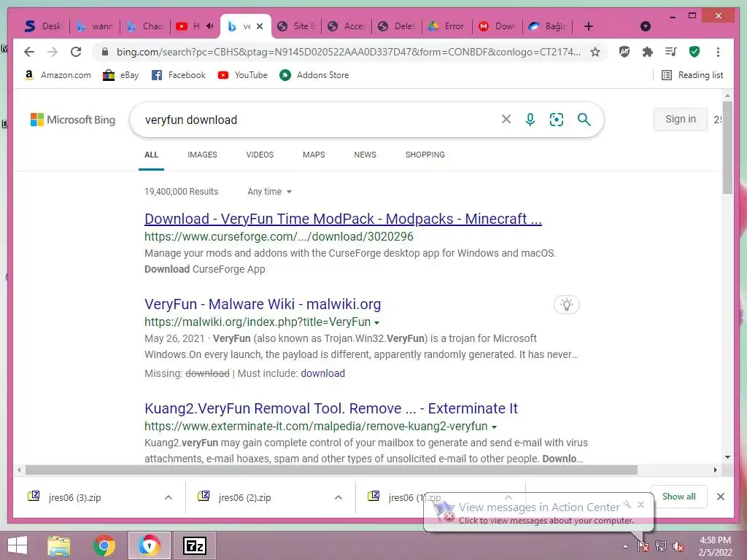Viewport: 747px width, 560px height.
Task: Open the jres06 (3).zip download
Action: 74,497
